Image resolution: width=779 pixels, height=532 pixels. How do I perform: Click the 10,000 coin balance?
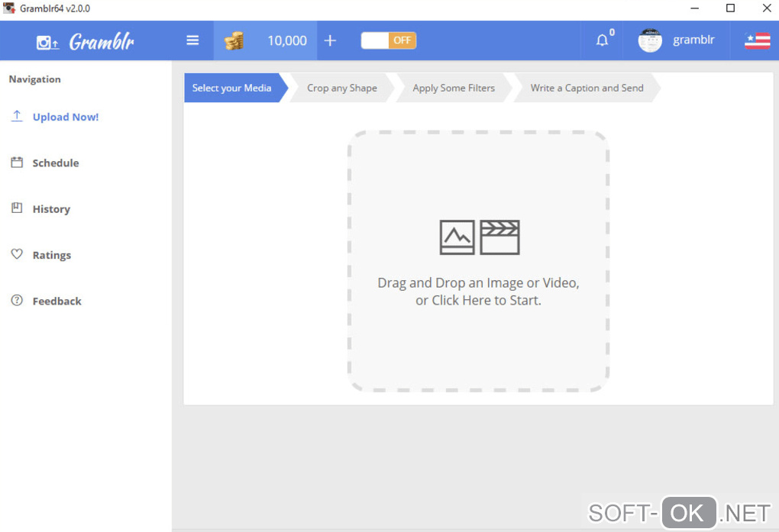[x=287, y=40]
